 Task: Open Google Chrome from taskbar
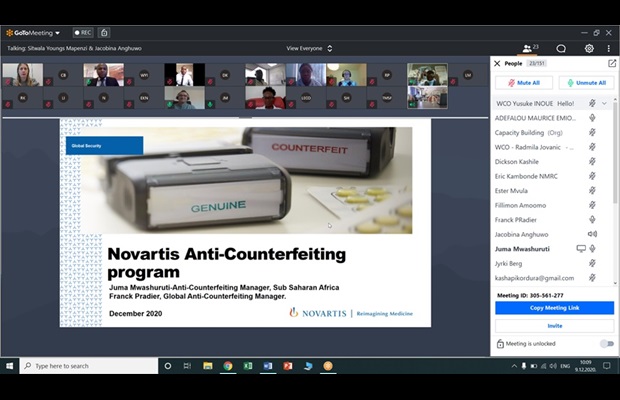(x=228, y=366)
